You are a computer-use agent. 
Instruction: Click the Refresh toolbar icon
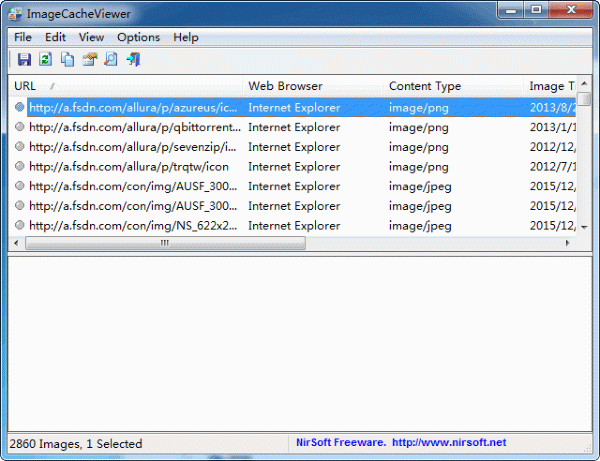[x=46, y=60]
